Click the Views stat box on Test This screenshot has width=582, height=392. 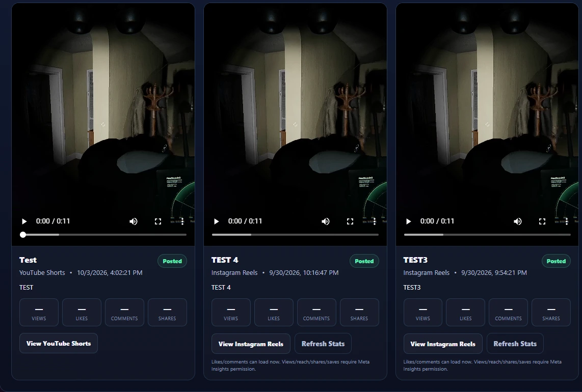pos(39,312)
